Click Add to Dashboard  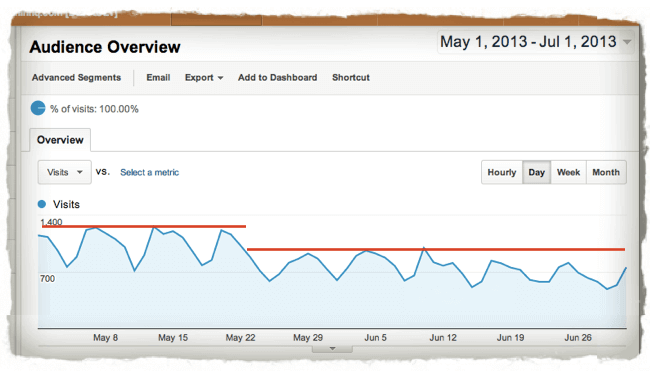tap(277, 78)
